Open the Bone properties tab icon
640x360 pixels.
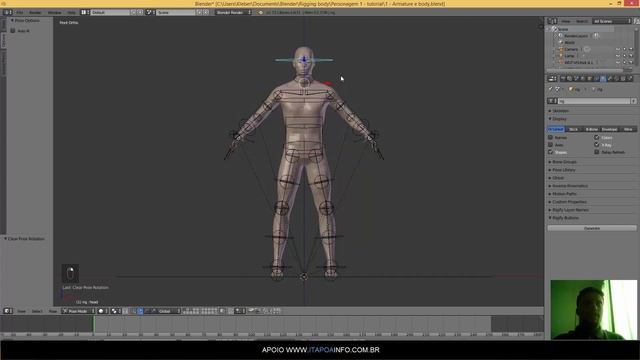click(610, 78)
